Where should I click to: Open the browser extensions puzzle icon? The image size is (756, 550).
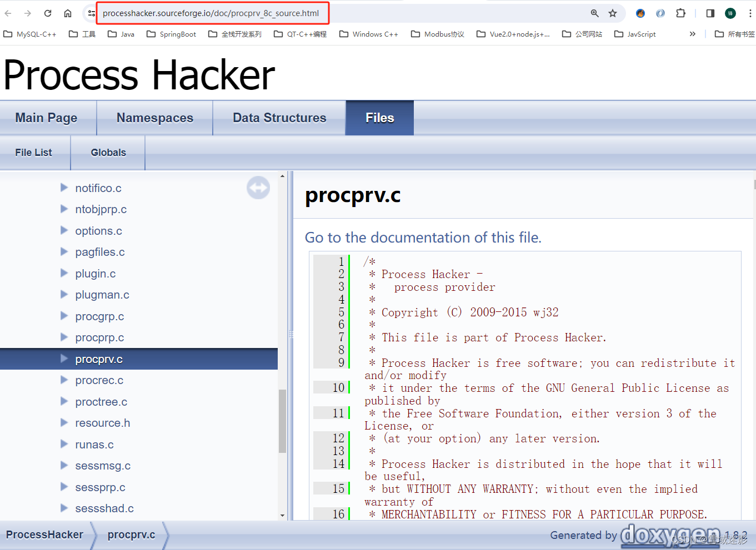point(680,13)
